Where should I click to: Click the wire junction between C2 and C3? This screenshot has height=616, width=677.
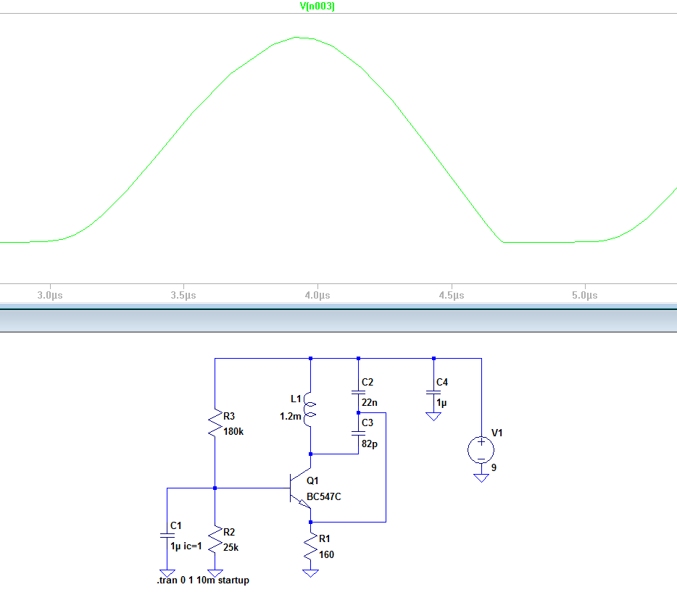[x=358, y=412]
